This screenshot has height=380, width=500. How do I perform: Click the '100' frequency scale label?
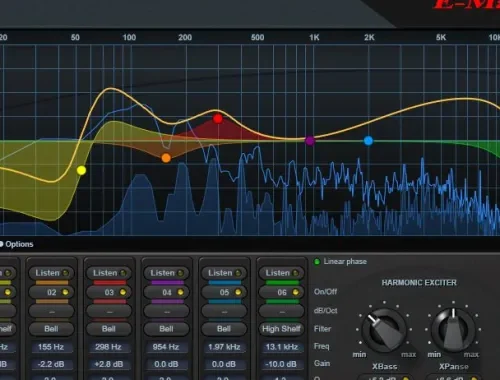tap(129, 37)
